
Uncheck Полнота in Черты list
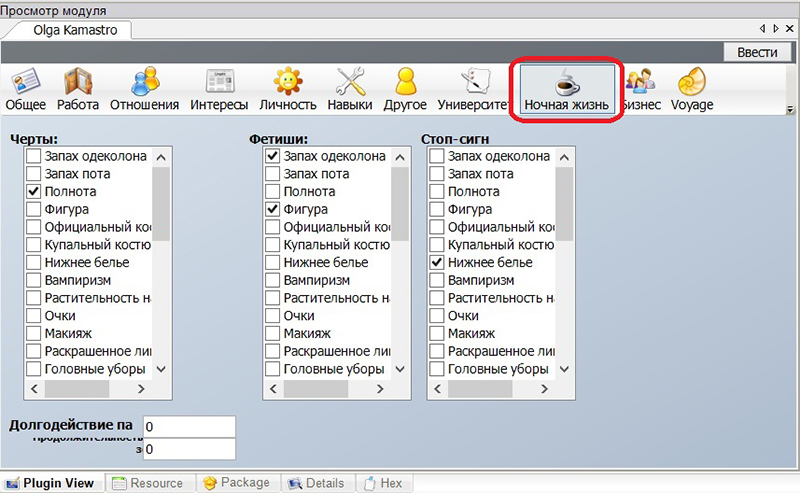33,191
